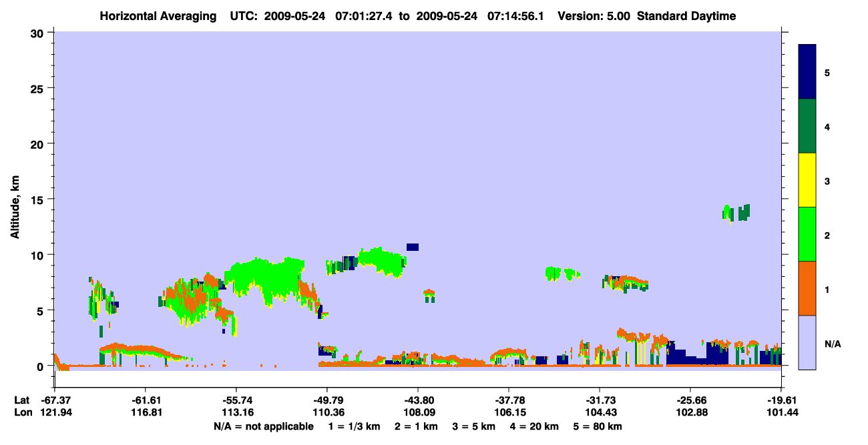Click the longitude value 113.16
The image size is (868, 445).
[236, 412]
